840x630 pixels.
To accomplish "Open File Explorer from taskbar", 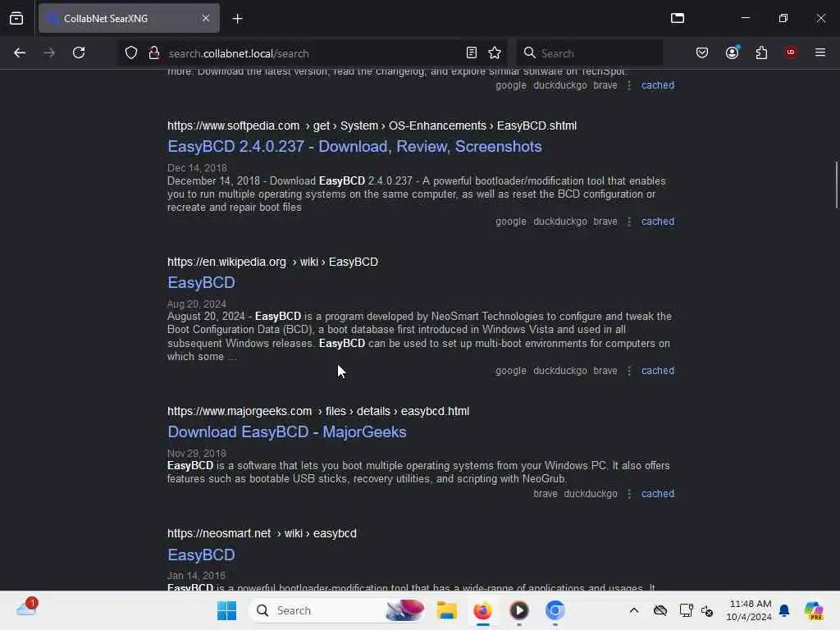I will [x=446, y=610].
